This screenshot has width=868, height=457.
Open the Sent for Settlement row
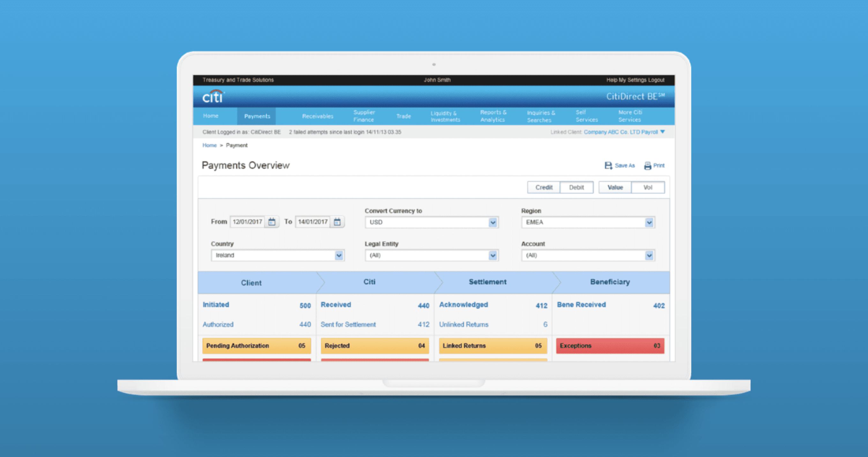point(375,324)
